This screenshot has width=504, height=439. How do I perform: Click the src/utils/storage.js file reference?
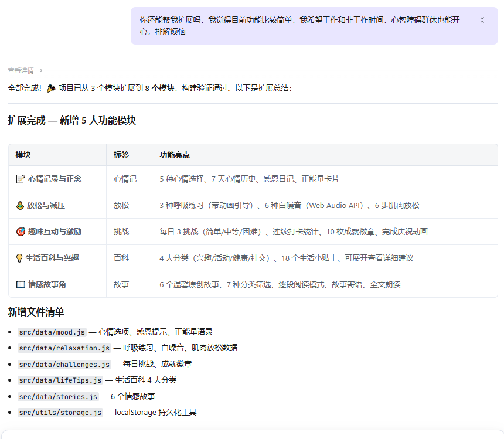point(60,412)
